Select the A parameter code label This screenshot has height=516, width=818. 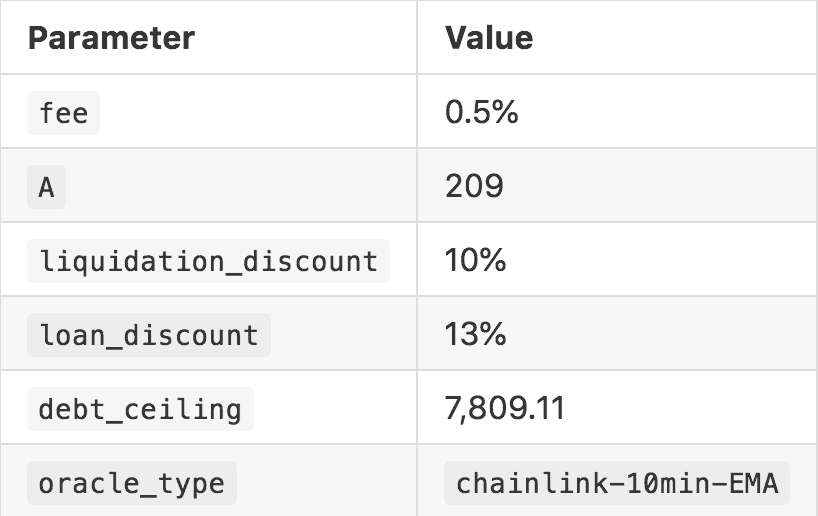(x=46, y=186)
